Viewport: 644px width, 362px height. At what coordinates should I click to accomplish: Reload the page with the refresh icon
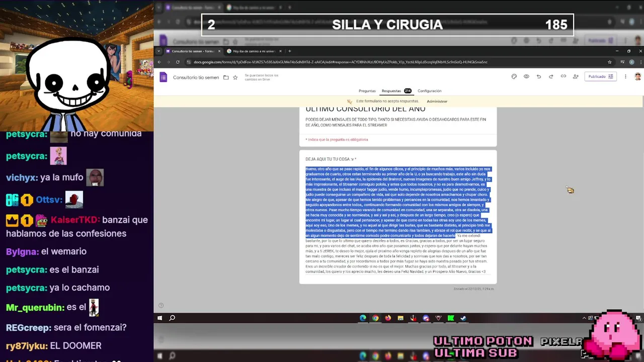click(178, 62)
